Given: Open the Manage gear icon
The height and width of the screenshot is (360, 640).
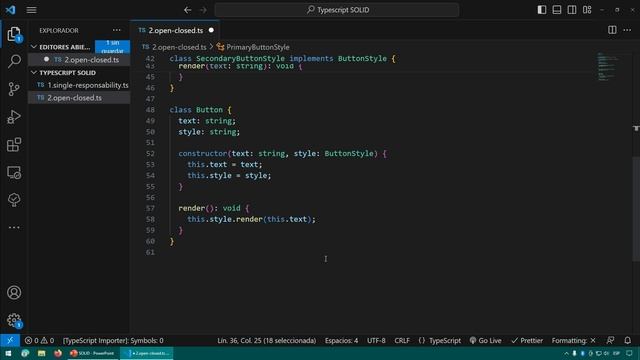Looking at the screenshot, I should 14,320.
